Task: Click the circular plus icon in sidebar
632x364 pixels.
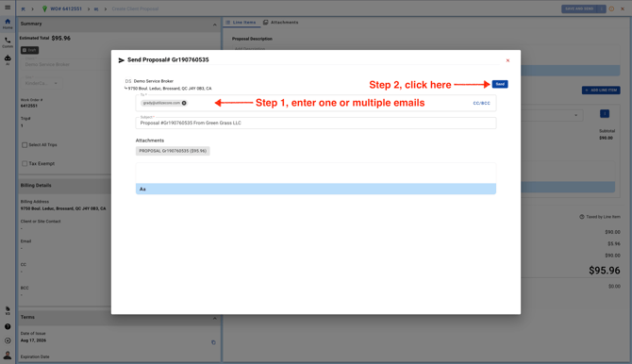Action: point(8,340)
